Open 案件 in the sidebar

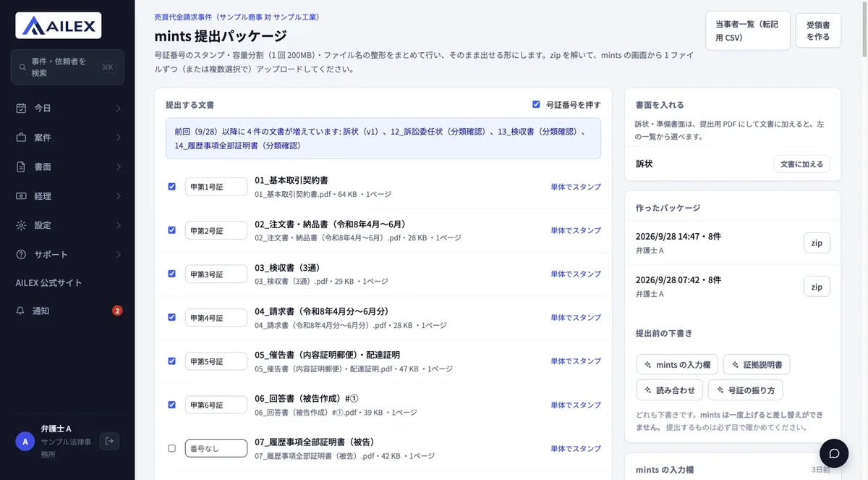point(67,137)
